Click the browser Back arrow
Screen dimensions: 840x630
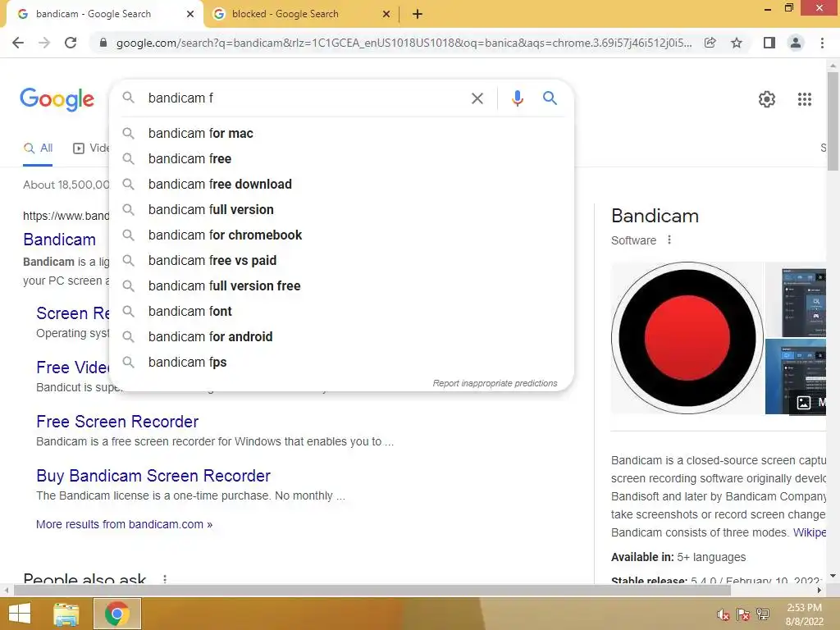point(18,43)
